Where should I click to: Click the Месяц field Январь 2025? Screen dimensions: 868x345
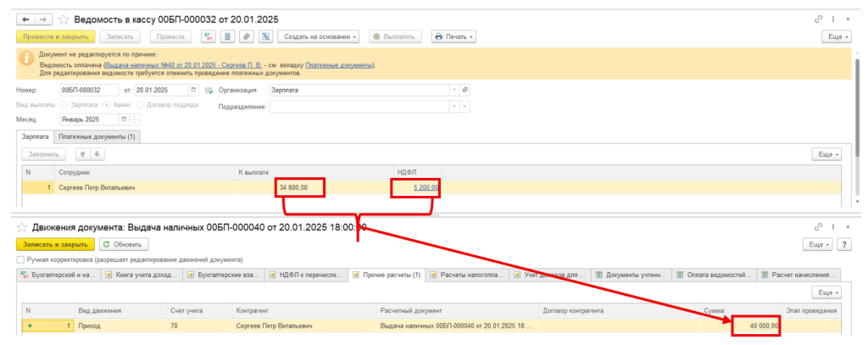(88, 119)
